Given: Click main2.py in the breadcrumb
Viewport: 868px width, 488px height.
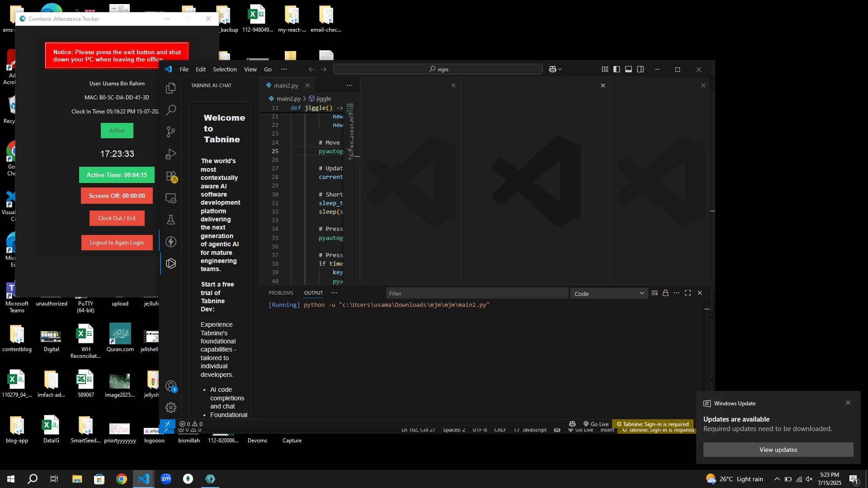Looking at the screenshot, I should pyautogui.click(x=288, y=99).
